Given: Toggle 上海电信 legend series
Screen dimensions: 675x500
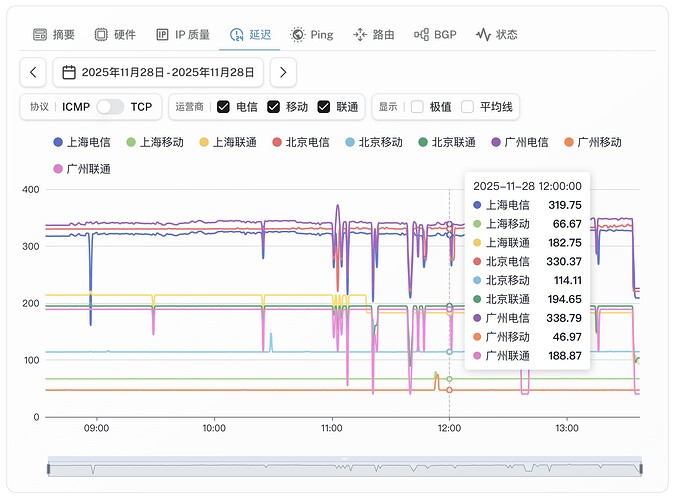Looking at the screenshot, I should 82,142.
